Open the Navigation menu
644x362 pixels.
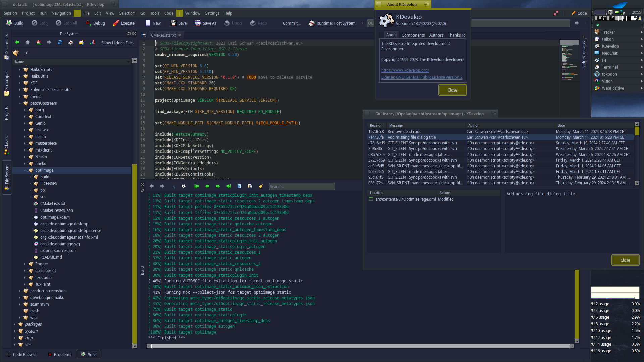[61, 13]
